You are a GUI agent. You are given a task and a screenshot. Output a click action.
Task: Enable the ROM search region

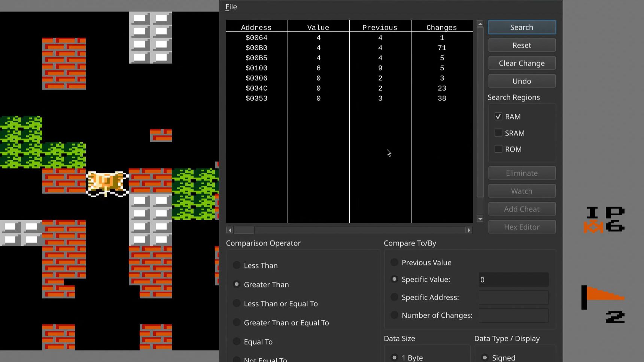tap(498, 149)
